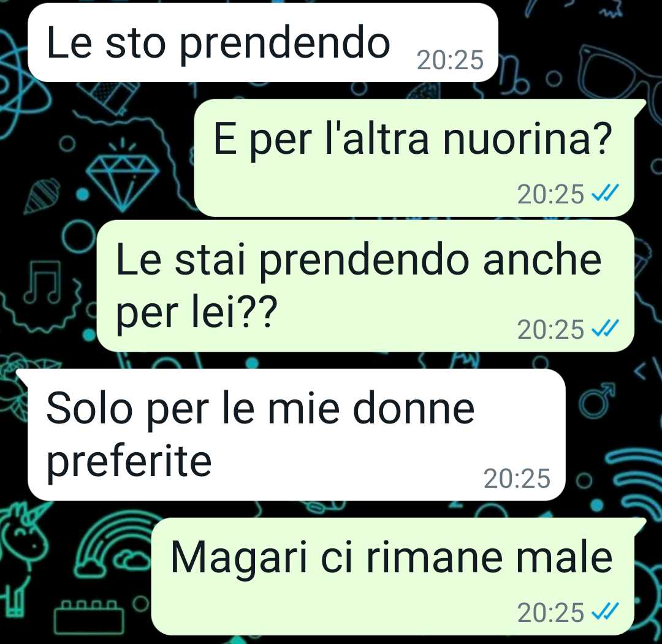Screen dimensions: 662x644
Task: Click the time on "Le stai prendendo anche per lei??"
Action: click(x=551, y=329)
